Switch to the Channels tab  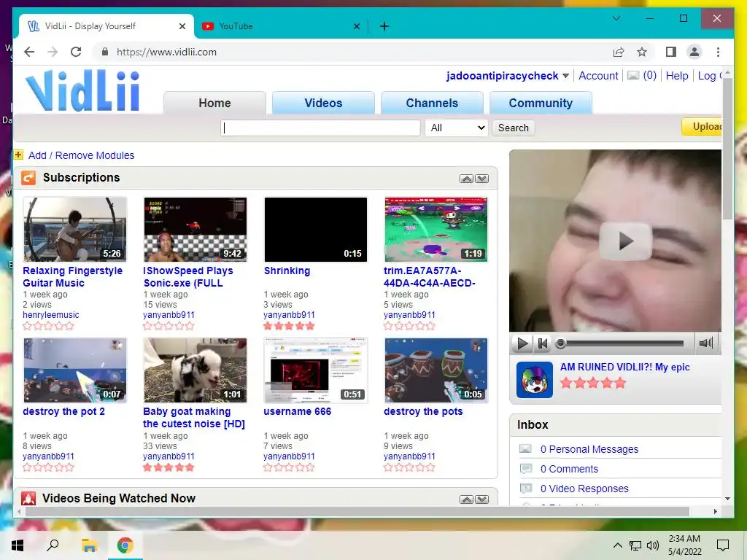coord(432,103)
